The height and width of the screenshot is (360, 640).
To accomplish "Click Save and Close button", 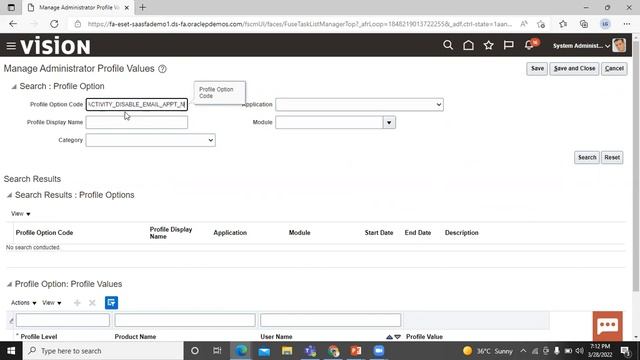I will pos(574,69).
